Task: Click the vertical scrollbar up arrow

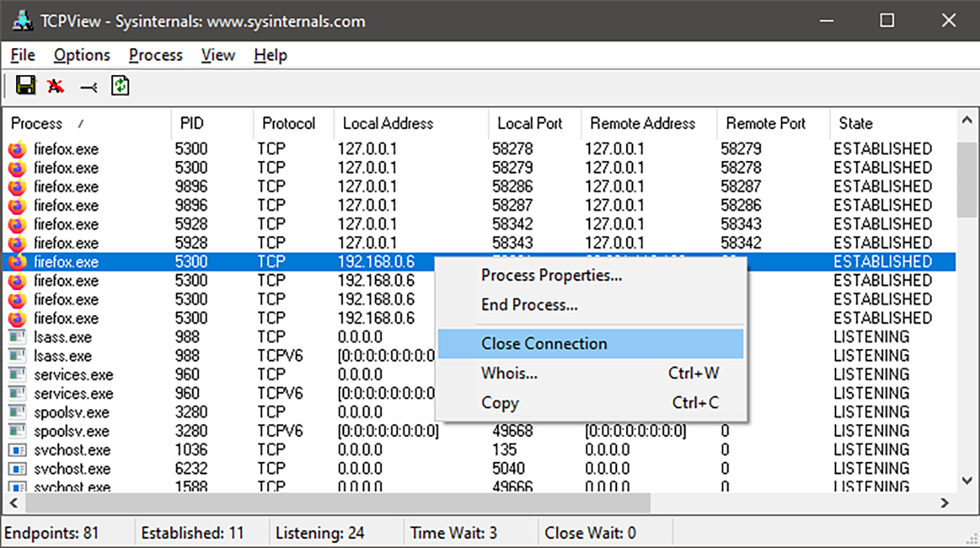Action: pyautogui.click(x=967, y=120)
